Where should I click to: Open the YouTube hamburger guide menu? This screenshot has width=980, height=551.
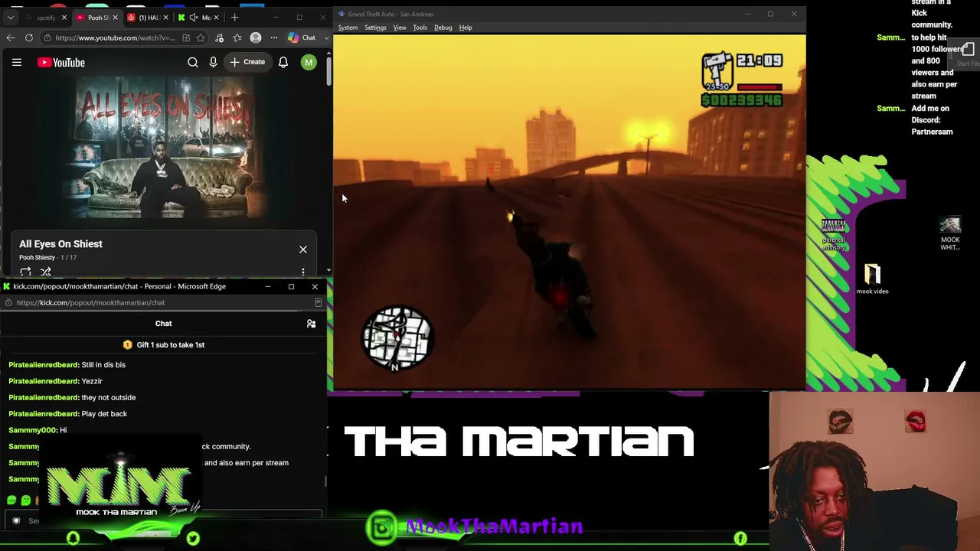pyautogui.click(x=17, y=63)
